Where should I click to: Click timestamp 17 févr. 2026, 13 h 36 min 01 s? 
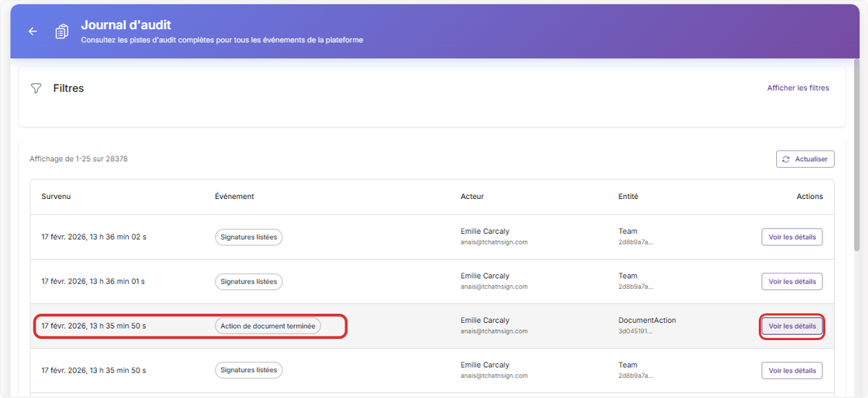94,281
